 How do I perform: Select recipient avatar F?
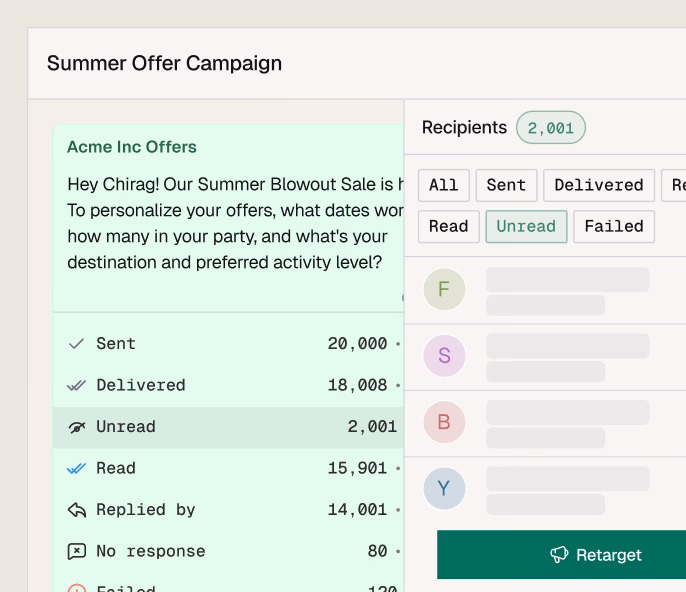pyautogui.click(x=444, y=290)
